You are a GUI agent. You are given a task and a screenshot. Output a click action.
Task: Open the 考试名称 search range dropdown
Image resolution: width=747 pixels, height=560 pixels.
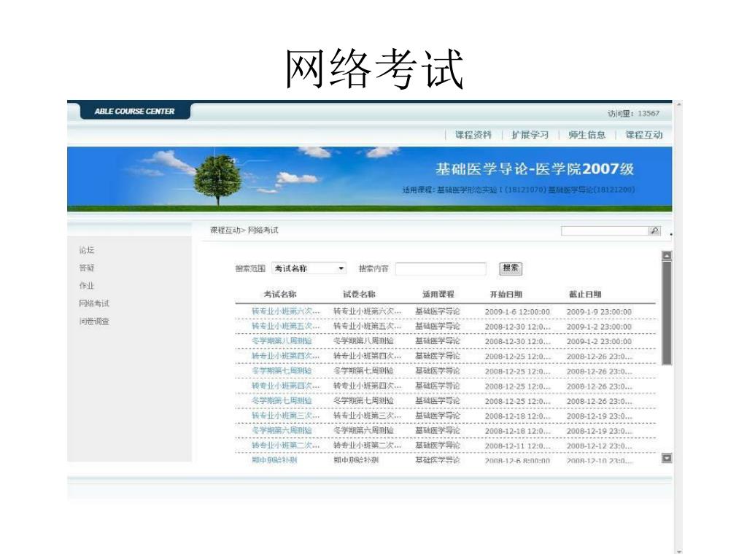[x=309, y=268]
